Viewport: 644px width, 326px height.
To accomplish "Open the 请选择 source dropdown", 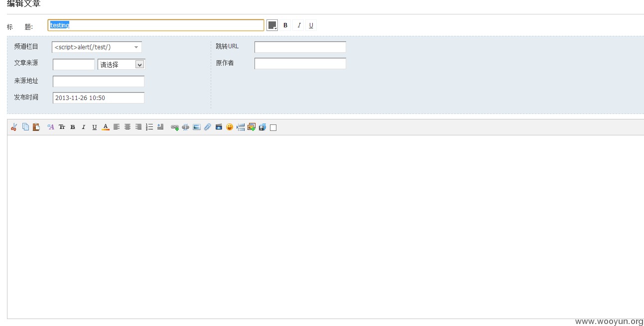I will pyautogui.click(x=122, y=65).
